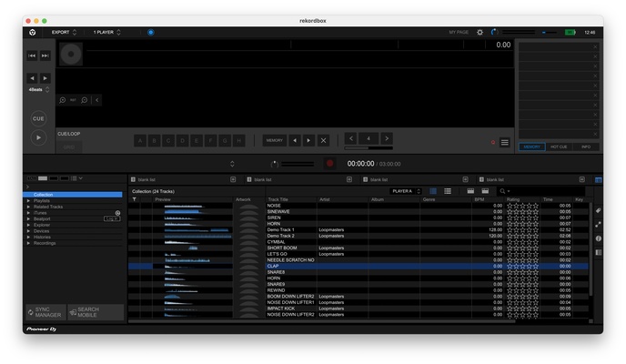Increase loop beat length with right chevron

(387, 138)
